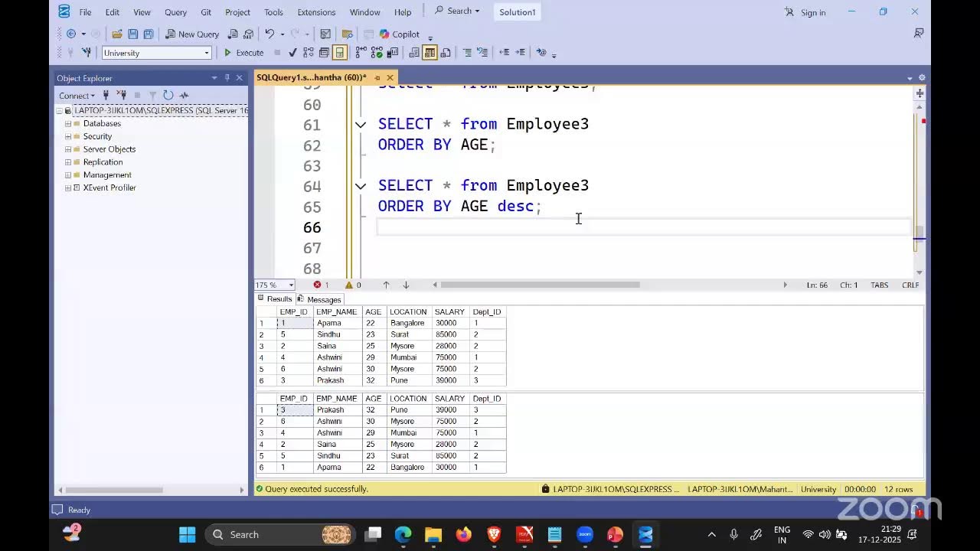Open the University database dropdown
Image resolution: width=980 pixels, height=551 pixels.
207,53
